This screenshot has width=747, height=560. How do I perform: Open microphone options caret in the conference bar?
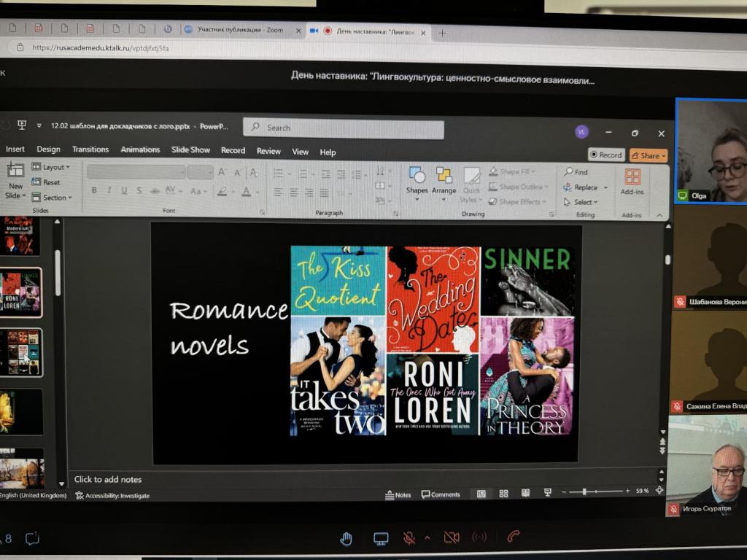pyautogui.click(x=427, y=537)
